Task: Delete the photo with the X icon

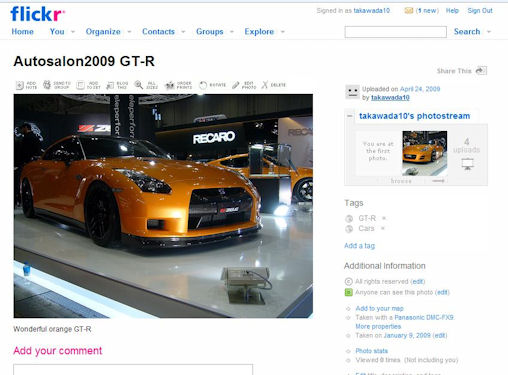Action: tap(264, 85)
